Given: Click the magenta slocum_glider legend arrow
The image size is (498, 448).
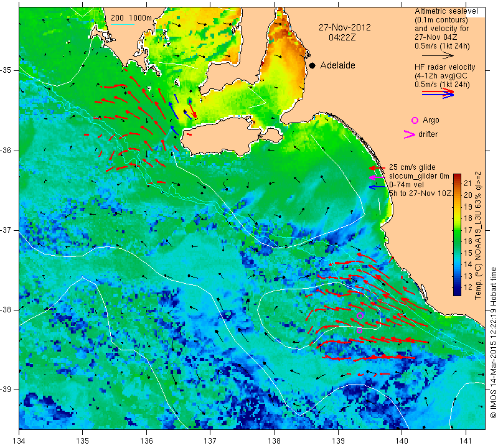Looking at the screenshot, I should tap(377, 177).
